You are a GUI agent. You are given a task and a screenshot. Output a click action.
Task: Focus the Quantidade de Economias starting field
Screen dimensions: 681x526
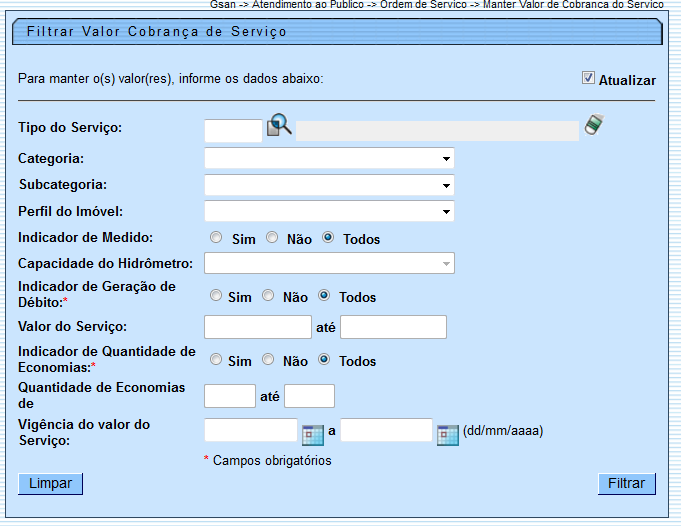coord(230,396)
